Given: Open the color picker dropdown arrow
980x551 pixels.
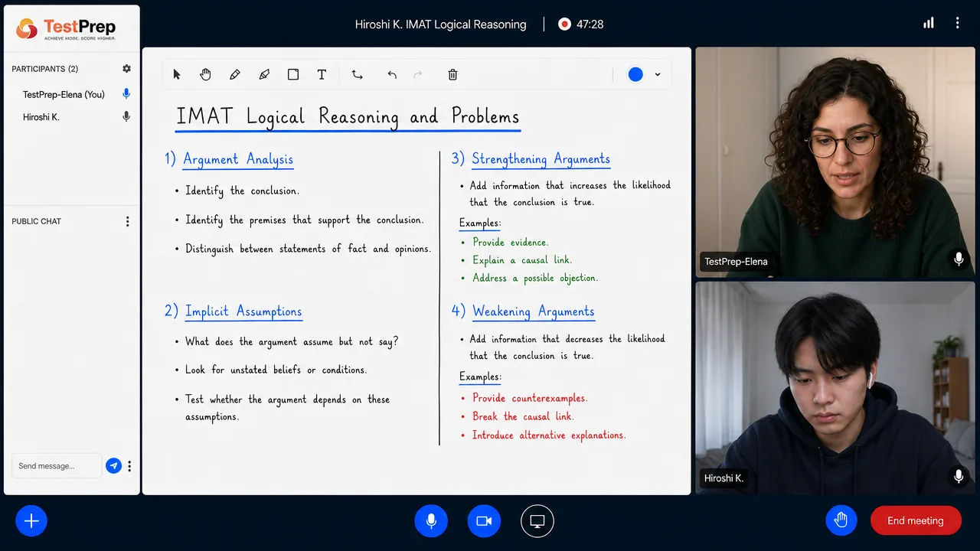Looking at the screenshot, I should point(658,74).
